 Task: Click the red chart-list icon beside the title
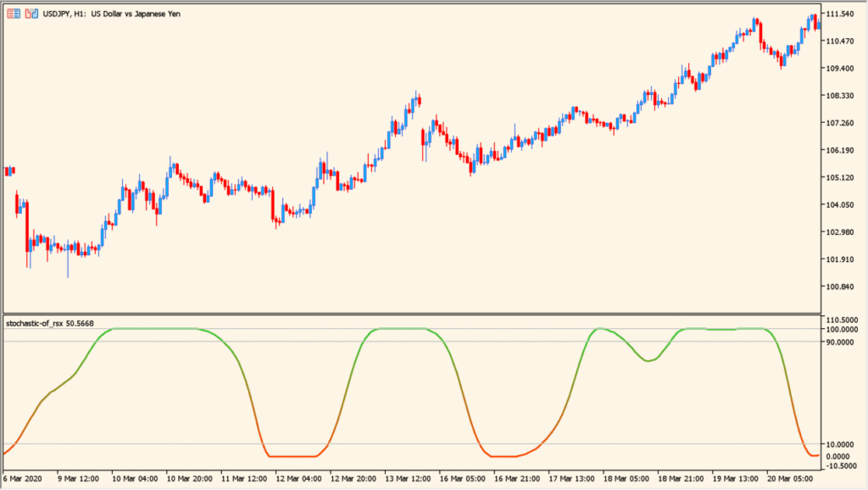click(x=12, y=13)
